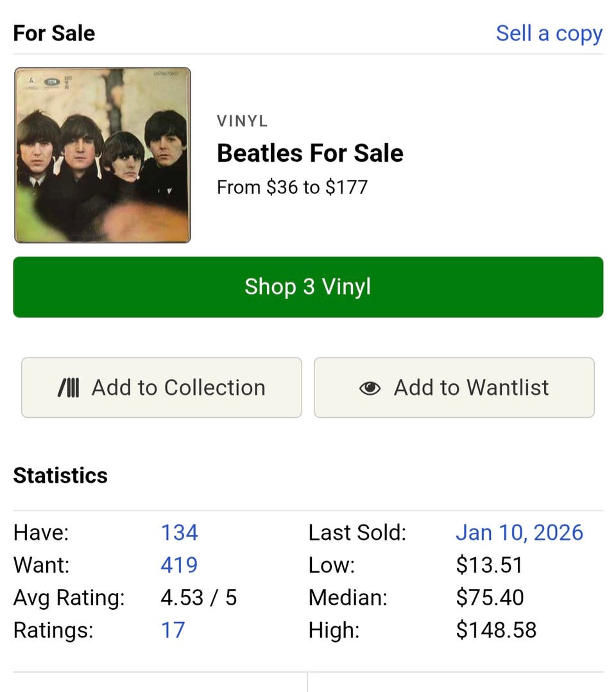This screenshot has width=616, height=692.
Task: View the 17 ratings link
Action: (173, 630)
